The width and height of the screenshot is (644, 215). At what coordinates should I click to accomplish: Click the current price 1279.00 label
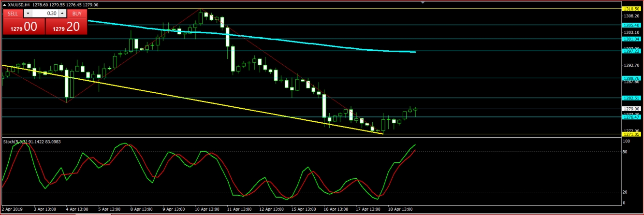(x=631, y=109)
